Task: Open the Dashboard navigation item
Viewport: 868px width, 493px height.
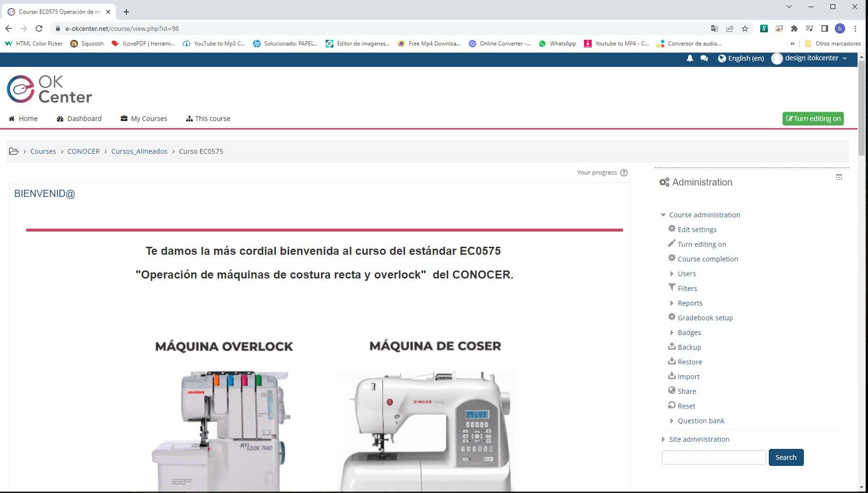Action: 79,119
